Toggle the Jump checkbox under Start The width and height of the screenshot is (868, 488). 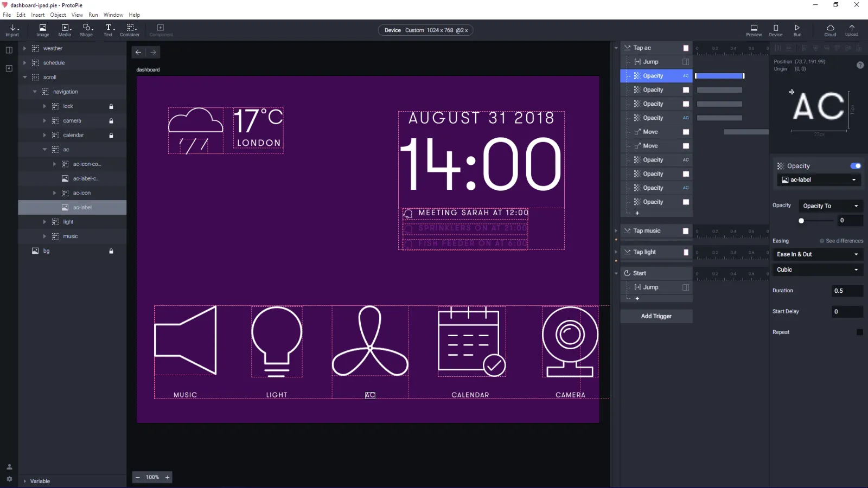[686, 287]
